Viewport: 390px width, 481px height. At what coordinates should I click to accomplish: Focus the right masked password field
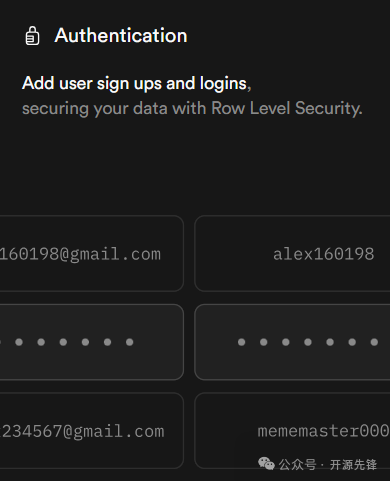click(292, 342)
